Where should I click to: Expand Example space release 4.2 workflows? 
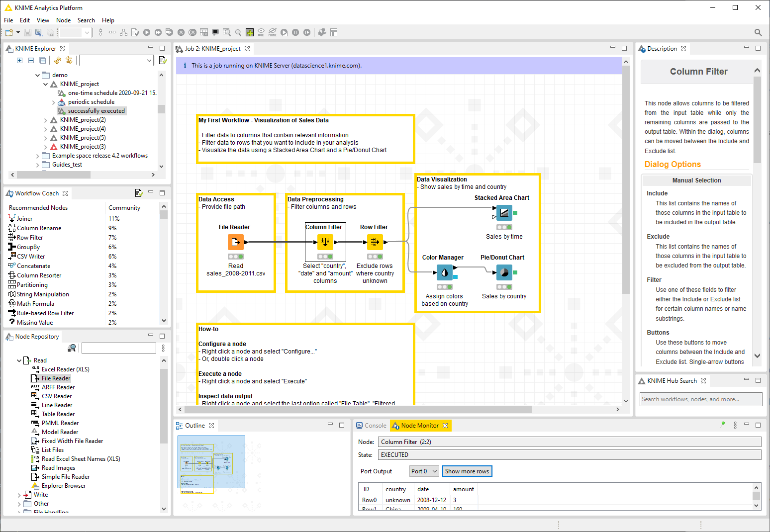(38, 156)
